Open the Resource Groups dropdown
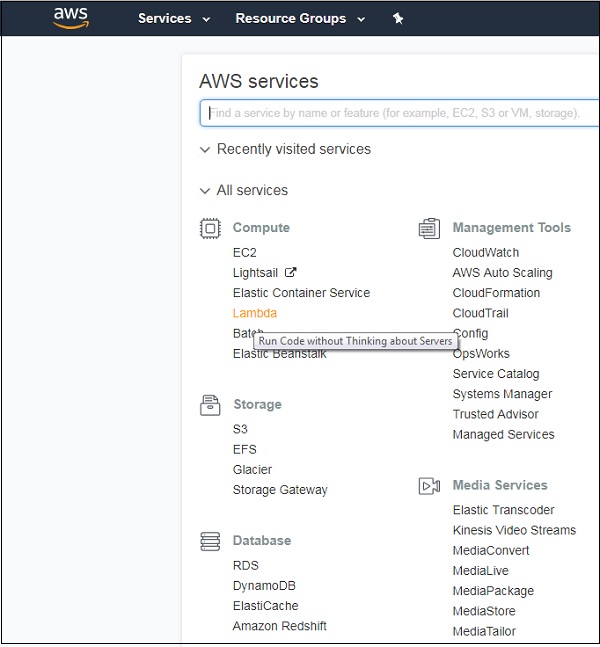Viewport: 600px width, 647px height. pos(300,19)
